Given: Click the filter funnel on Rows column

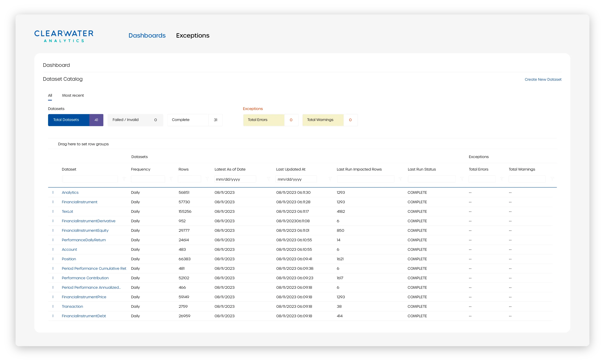Looking at the screenshot, I should click(207, 179).
